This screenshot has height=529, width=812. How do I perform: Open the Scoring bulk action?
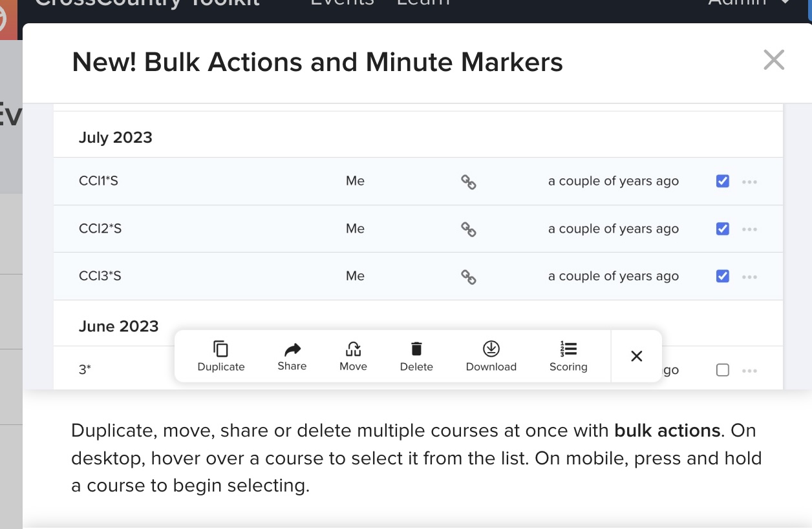568,356
